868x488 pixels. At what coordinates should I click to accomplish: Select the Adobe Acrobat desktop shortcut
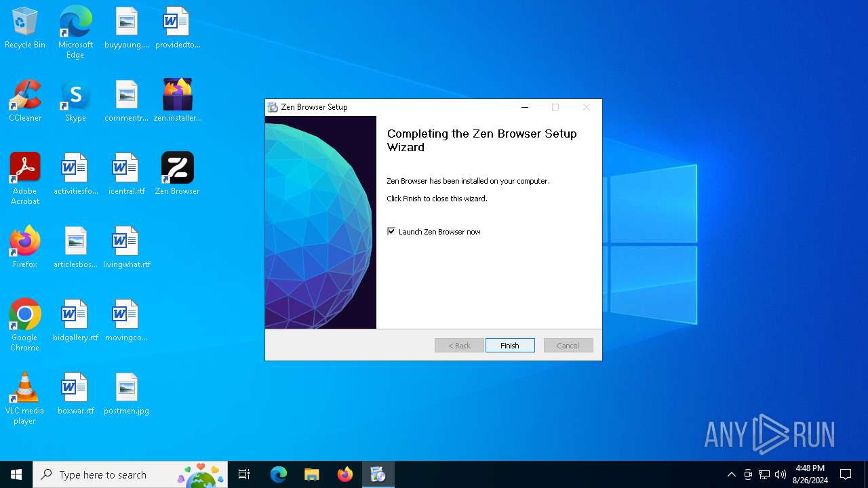point(25,179)
